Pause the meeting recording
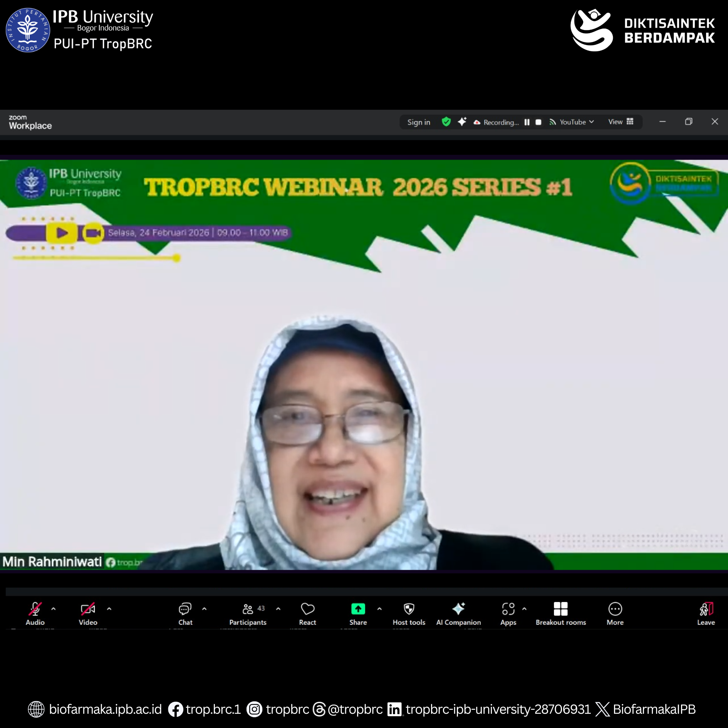728x728 pixels. coord(527,122)
